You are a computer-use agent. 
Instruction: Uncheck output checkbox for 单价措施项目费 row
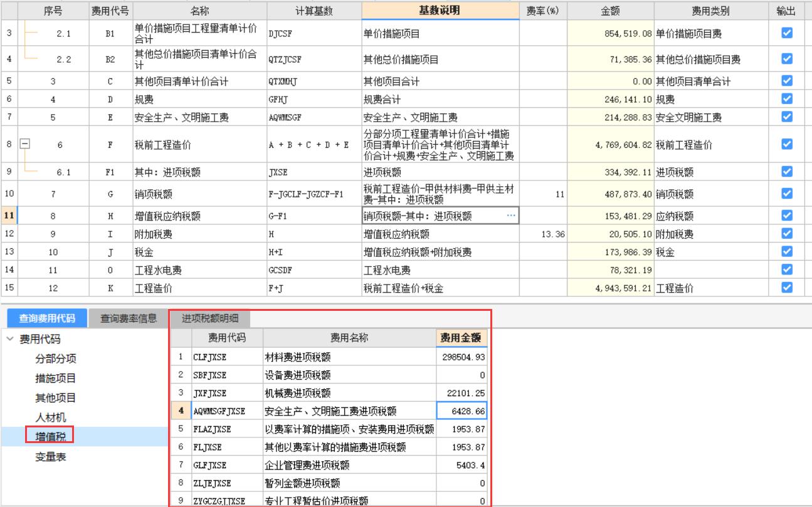tap(787, 33)
